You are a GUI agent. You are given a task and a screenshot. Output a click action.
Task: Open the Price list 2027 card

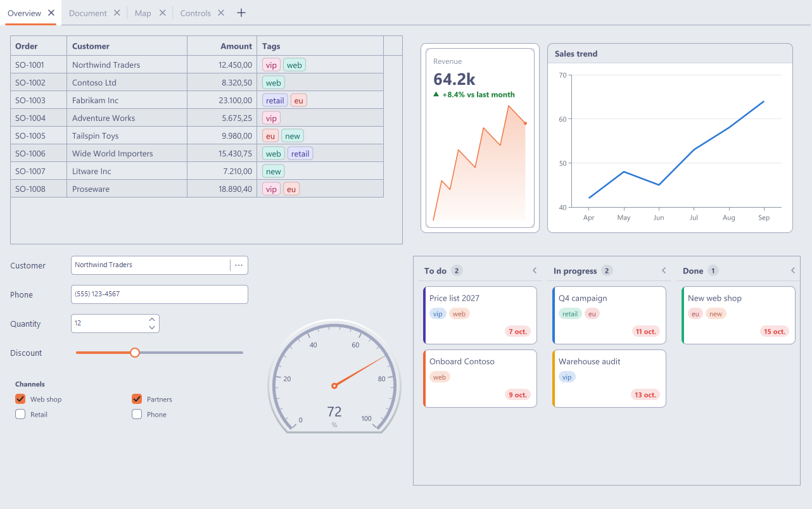pyautogui.click(x=480, y=315)
